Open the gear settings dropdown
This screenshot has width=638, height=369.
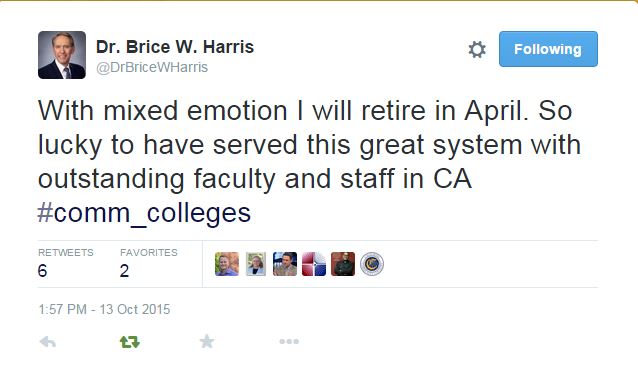coord(477,49)
